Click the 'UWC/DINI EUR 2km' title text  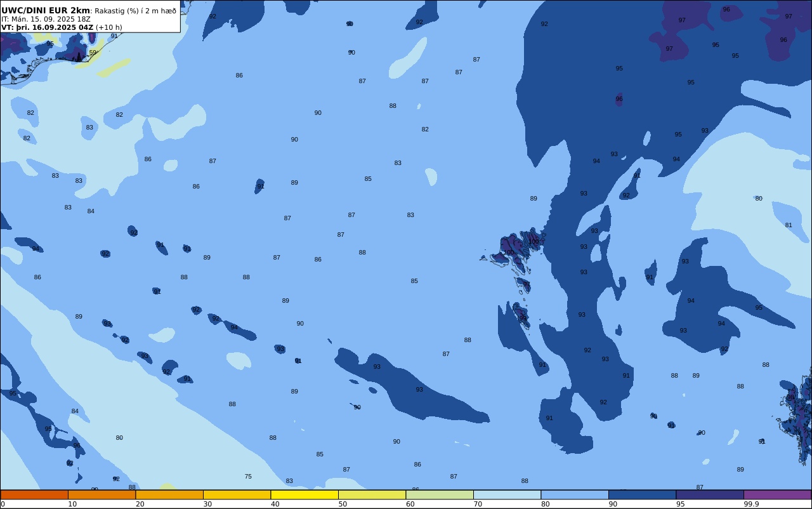[46, 11]
